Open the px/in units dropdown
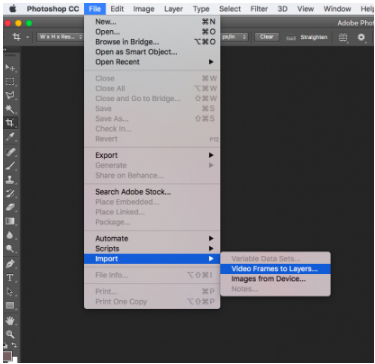This screenshot has height=364, width=375. coord(235,37)
